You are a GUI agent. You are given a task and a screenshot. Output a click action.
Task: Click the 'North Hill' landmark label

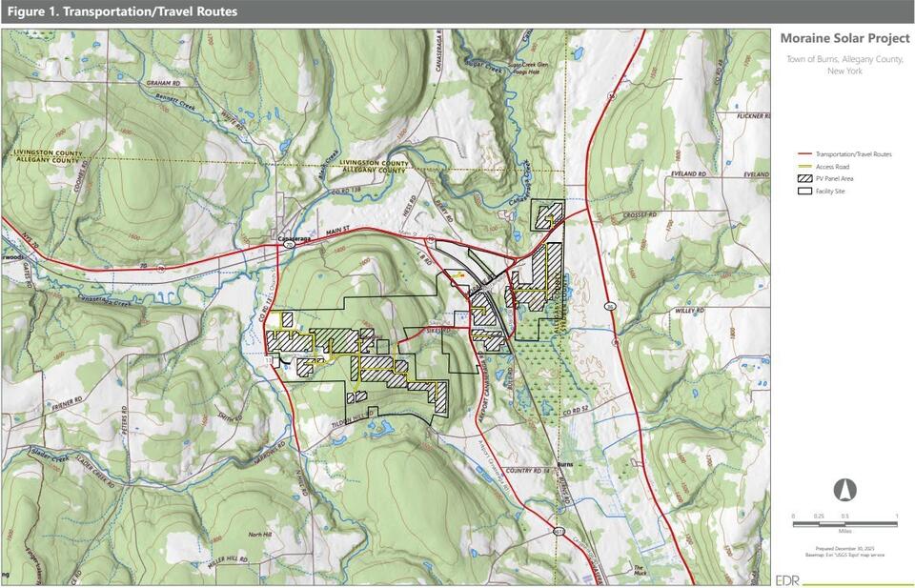click(x=259, y=535)
